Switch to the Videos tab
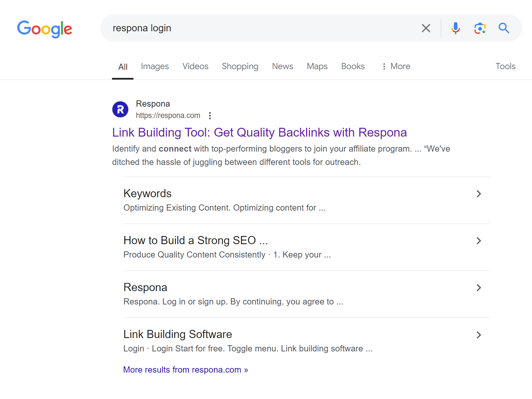Screen dimensions: 532x399 point(195,66)
